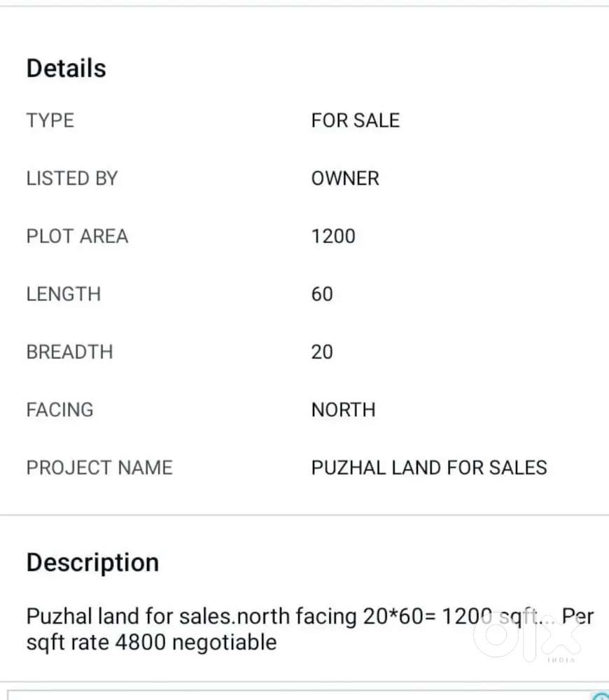Select the TYPE field label

[50, 120]
